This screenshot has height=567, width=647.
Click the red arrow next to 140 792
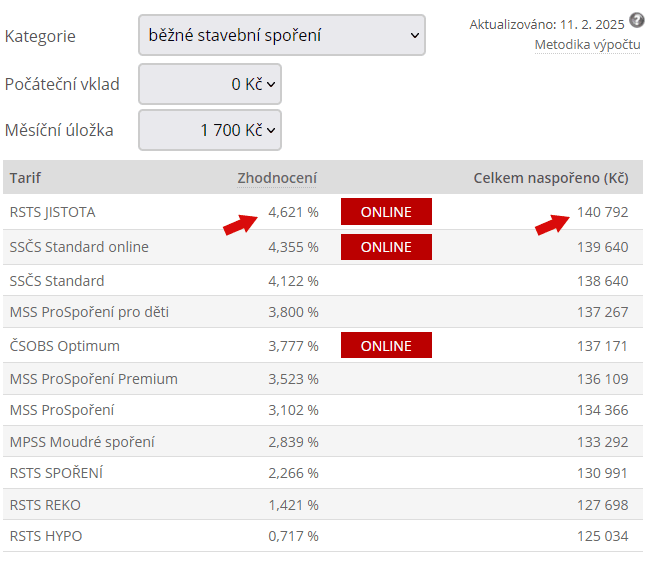click(552, 225)
